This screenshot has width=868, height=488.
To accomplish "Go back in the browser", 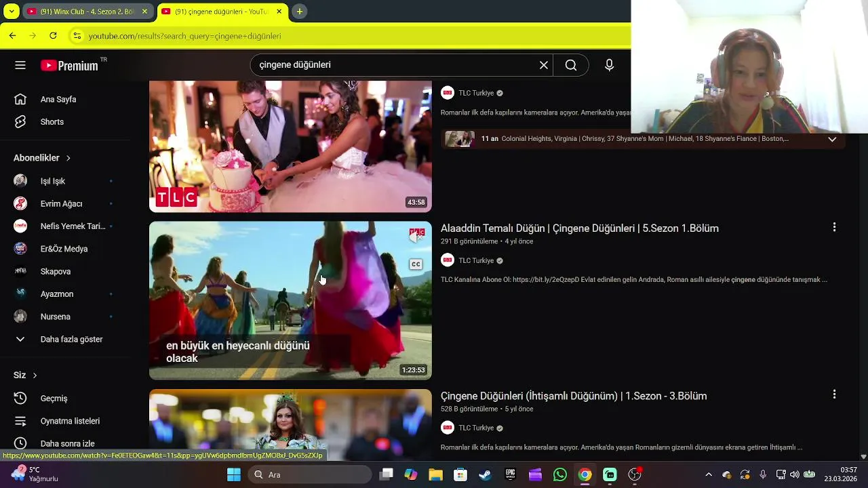I will [x=12, y=35].
